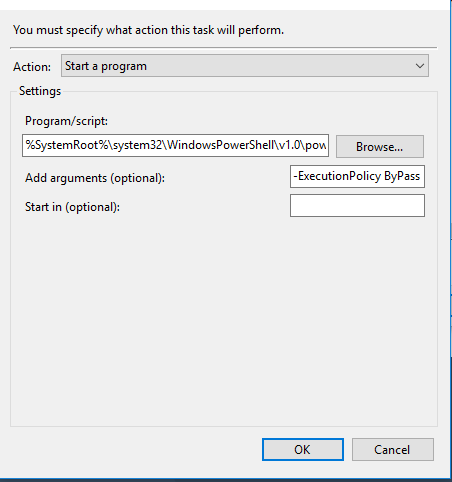Focus the Add arguments input field
This screenshot has width=452, height=482.
point(357,176)
